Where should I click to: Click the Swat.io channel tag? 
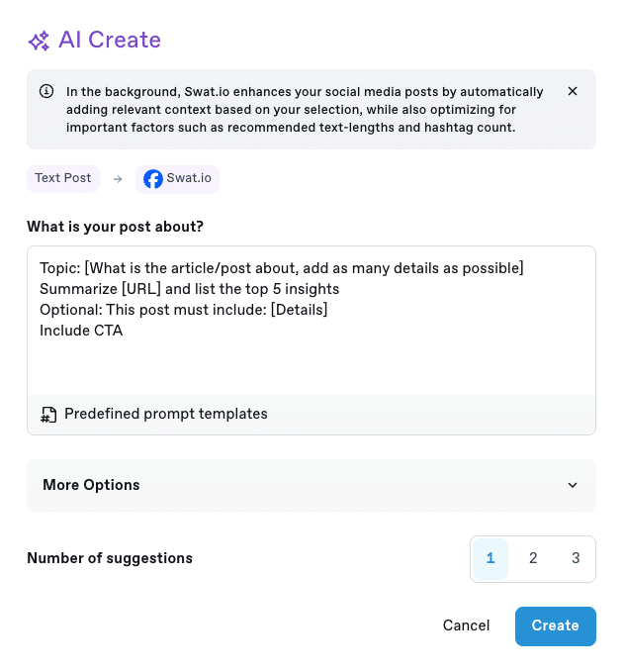[x=177, y=179]
